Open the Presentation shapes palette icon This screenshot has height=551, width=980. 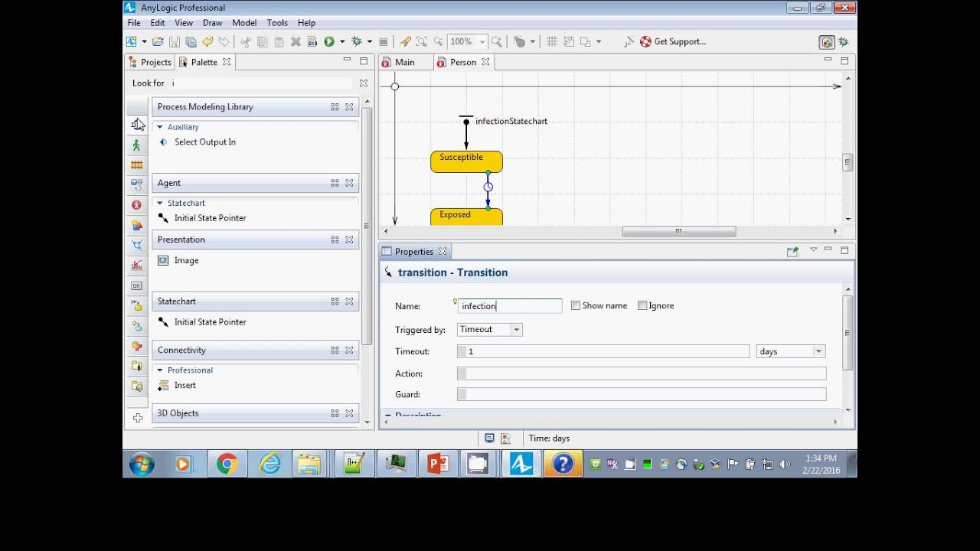[x=137, y=225]
